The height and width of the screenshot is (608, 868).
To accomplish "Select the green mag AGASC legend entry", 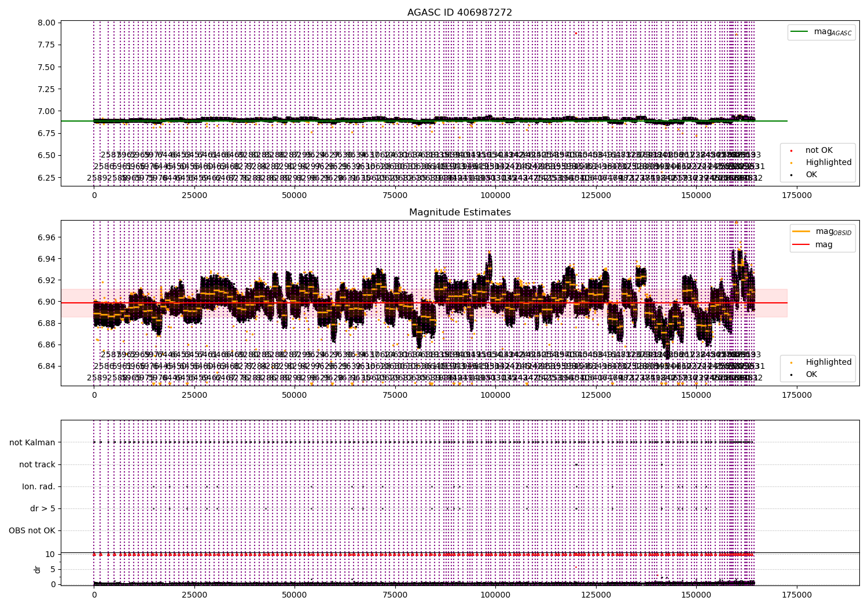I will pos(821,32).
